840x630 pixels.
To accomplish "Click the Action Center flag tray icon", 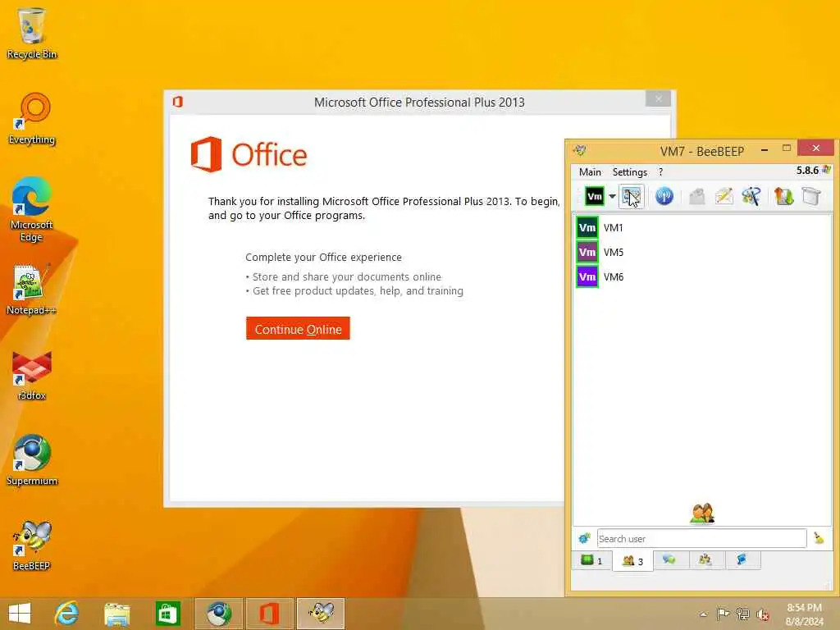I will pyautogui.click(x=723, y=614).
